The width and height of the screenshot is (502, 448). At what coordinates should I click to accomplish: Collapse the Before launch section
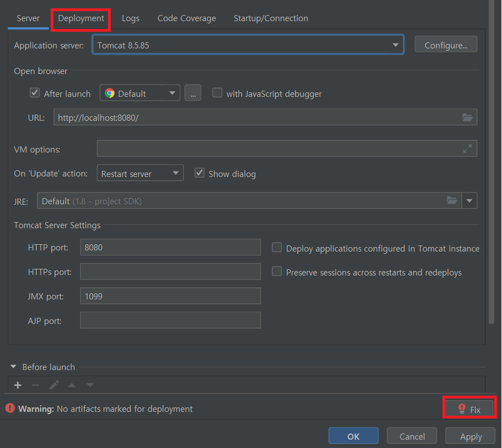[x=13, y=367]
